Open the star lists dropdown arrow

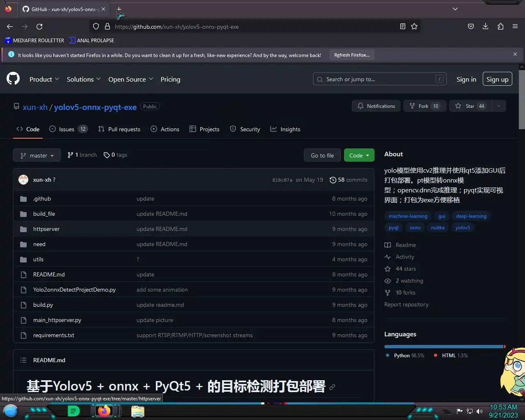pos(499,106)
